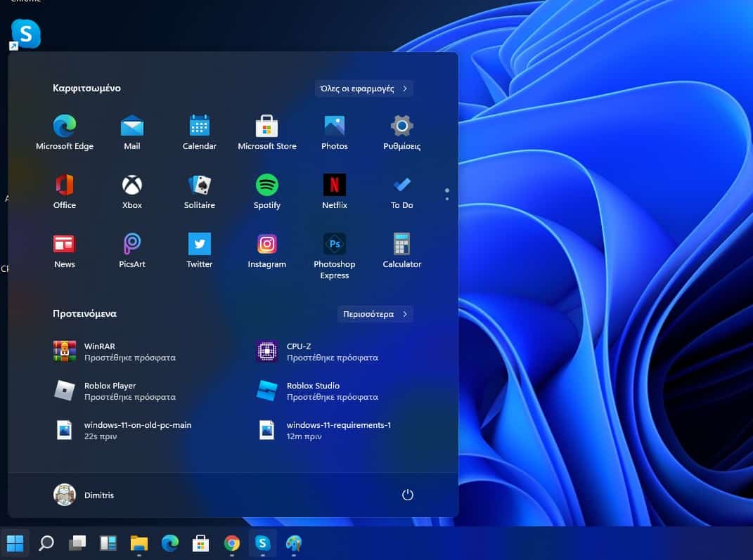753x560 pixels.
Task: Open File Explorer from taskbar
Action: point(139,543)
